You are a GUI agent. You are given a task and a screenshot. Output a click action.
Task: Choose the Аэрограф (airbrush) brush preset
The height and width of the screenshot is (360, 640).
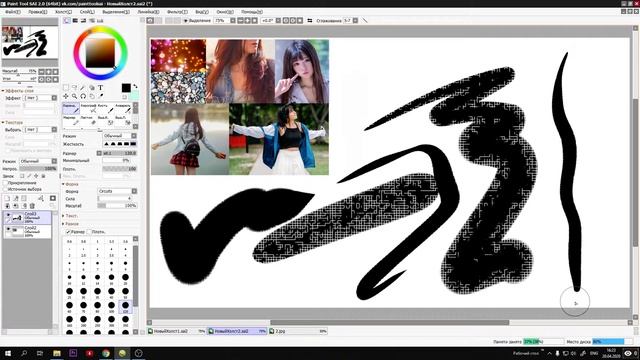(88, 108)
